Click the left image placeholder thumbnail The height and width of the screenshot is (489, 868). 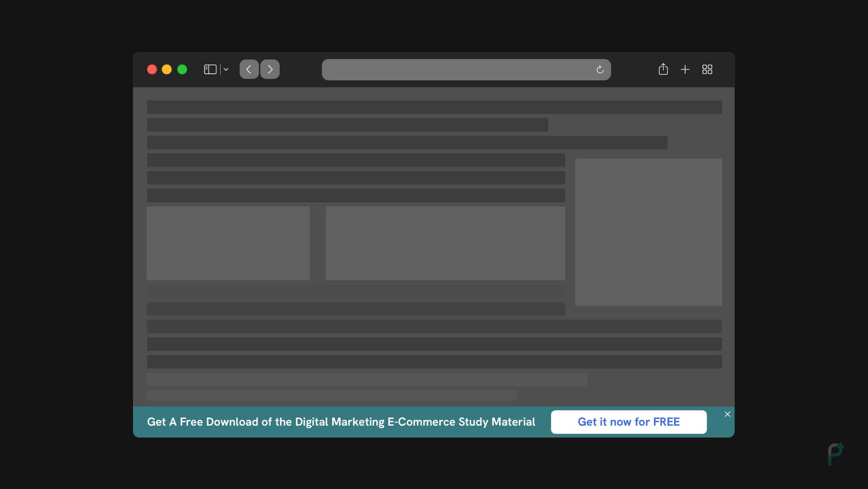[x=228, y=243]
